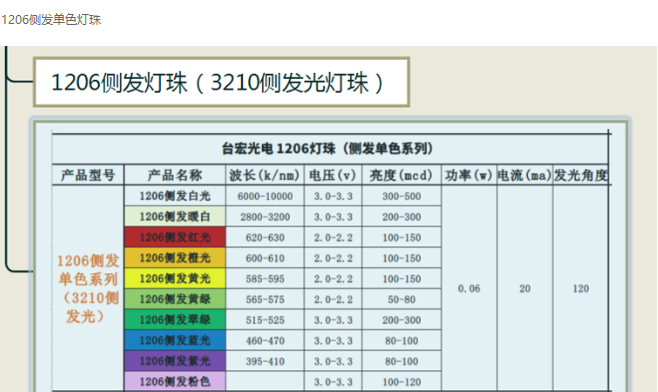
Task: Click the voltage 3.0-3.3 in 翠绿 row
Action: (333, 320)
